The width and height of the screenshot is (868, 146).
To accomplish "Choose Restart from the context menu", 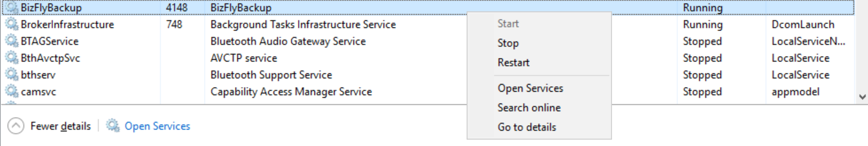I will 513,62.
